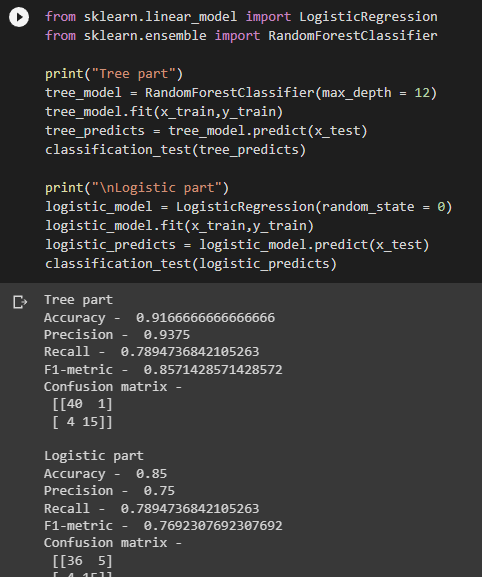The height and width of the screenshot is (577, 482).
Task: Click the logistic_model.fit(x_train,y_train) line
Action: pos(180,226)
